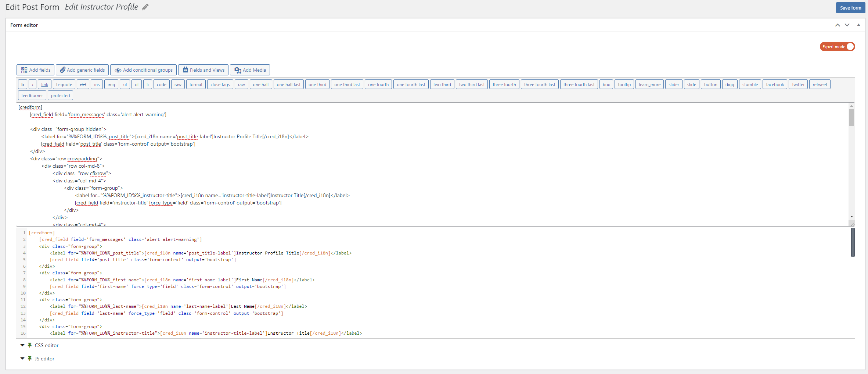The width and height of the screenshot is (868, 374).
Task: Click the resize grip of upper textarea
Action: (852, 223)
